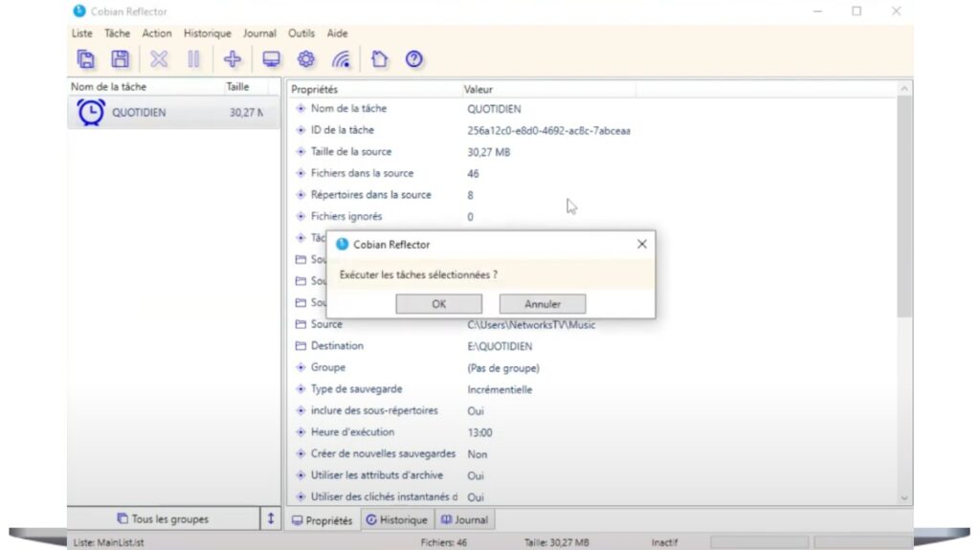The width and height of the screenshot is (980, 550).
Task: Click the second progress bar in status bar
Action: pyautogui.click(x=863, y=542)
